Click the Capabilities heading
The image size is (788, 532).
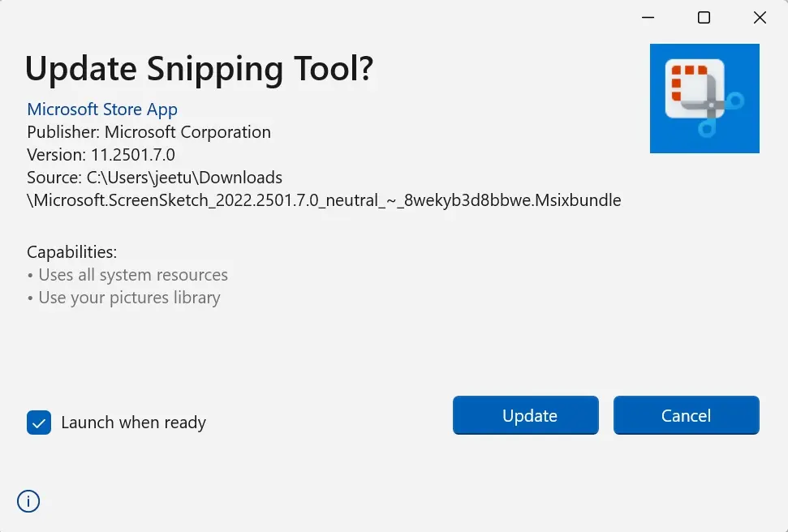click(71, 252)
